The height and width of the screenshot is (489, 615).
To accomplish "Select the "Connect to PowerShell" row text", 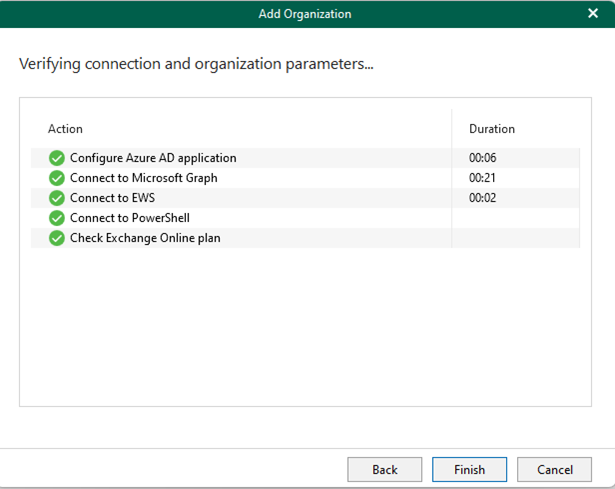I will (130, 218).
